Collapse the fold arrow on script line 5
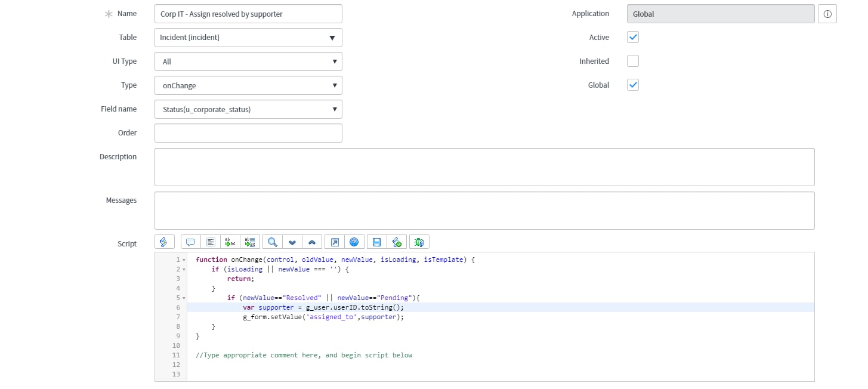Viewport: 868px width, 389px height. tap(183, 298)
